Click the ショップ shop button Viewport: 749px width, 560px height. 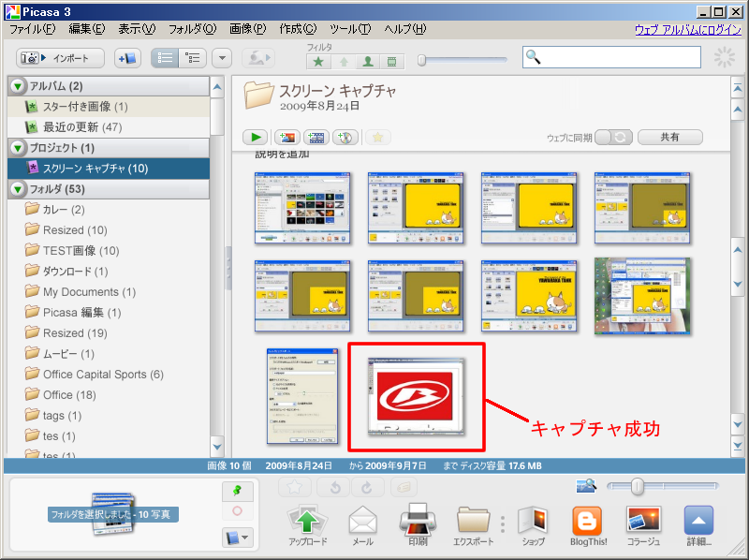click(533, 525)
